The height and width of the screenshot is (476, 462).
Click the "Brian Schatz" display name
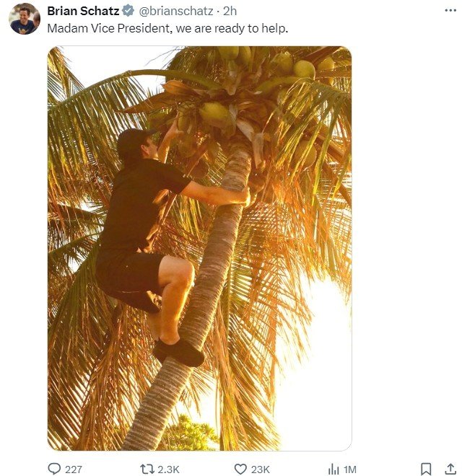(83, 11)
